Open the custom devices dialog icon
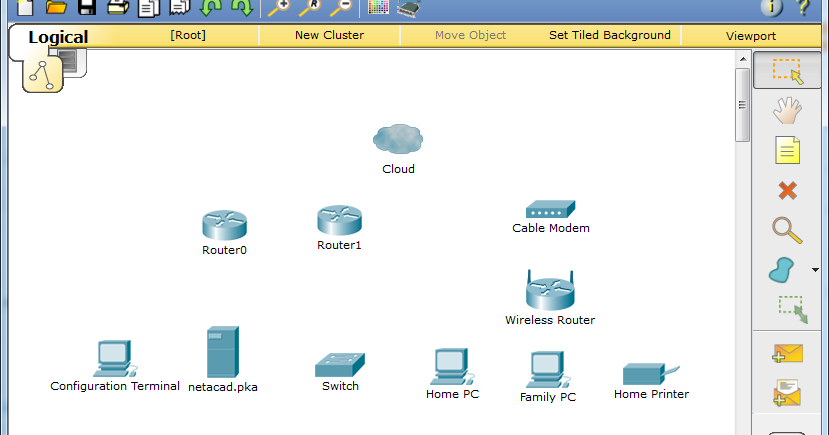Image resolution: width=829 pixels, height=435 pixels. tap(409, 8)
